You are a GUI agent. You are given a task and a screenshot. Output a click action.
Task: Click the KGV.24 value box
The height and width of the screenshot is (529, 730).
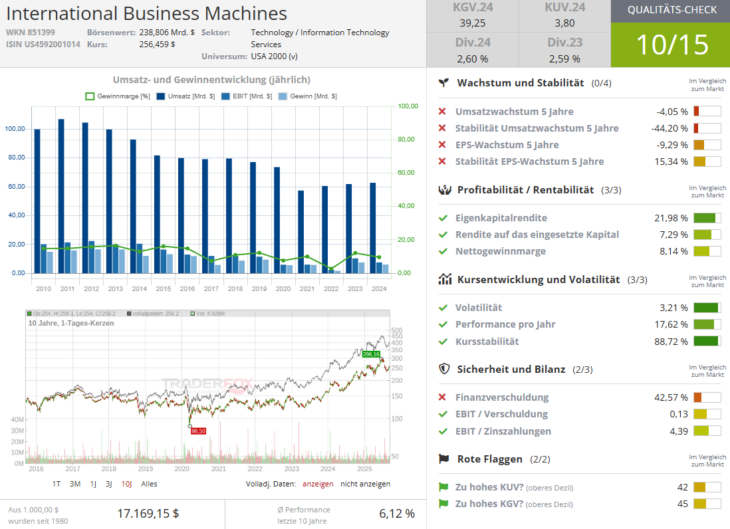473,16
